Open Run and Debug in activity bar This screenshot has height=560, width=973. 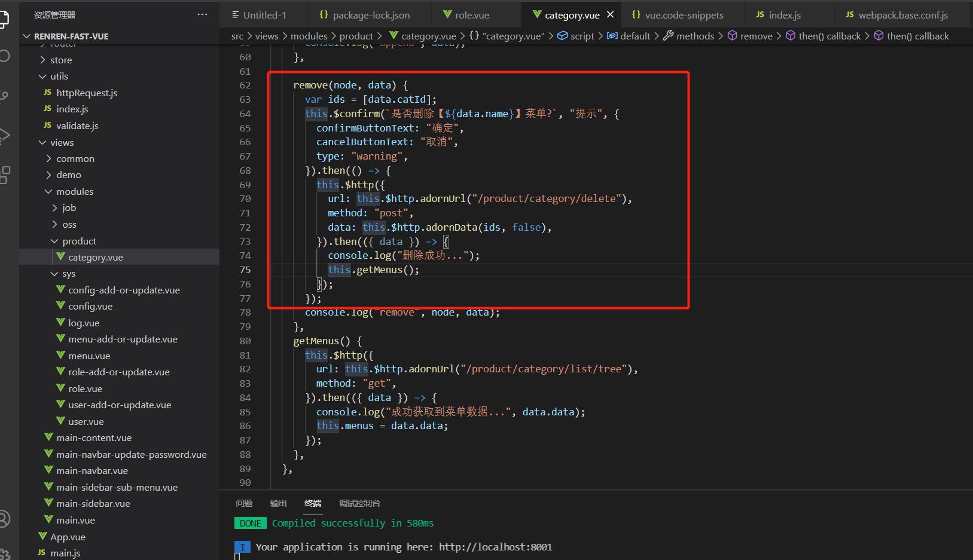click(x=4, y=136)
